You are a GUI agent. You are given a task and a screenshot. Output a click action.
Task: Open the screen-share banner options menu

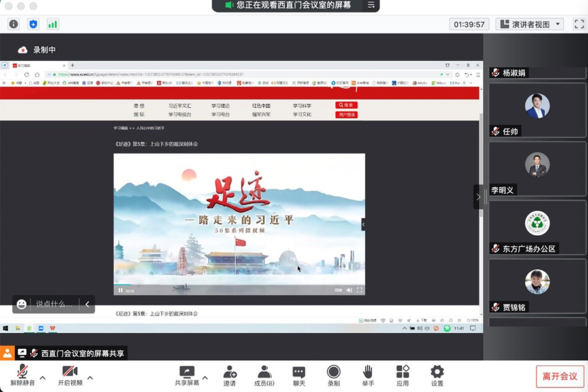point(371,5)
